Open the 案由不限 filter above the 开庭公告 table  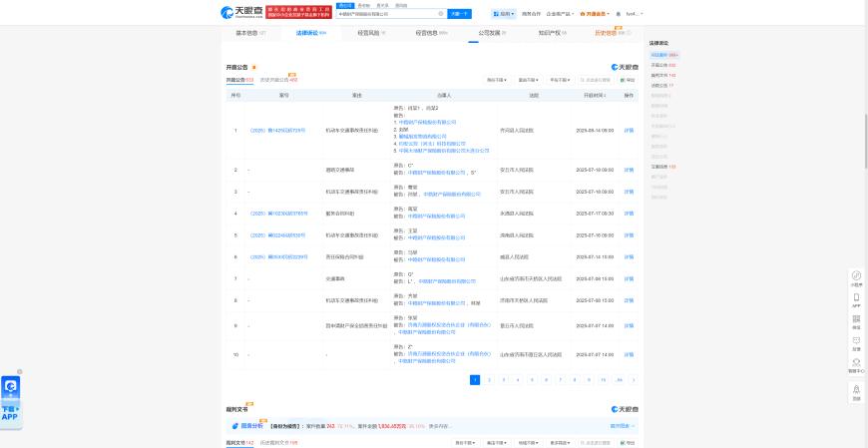pos(529,80)
